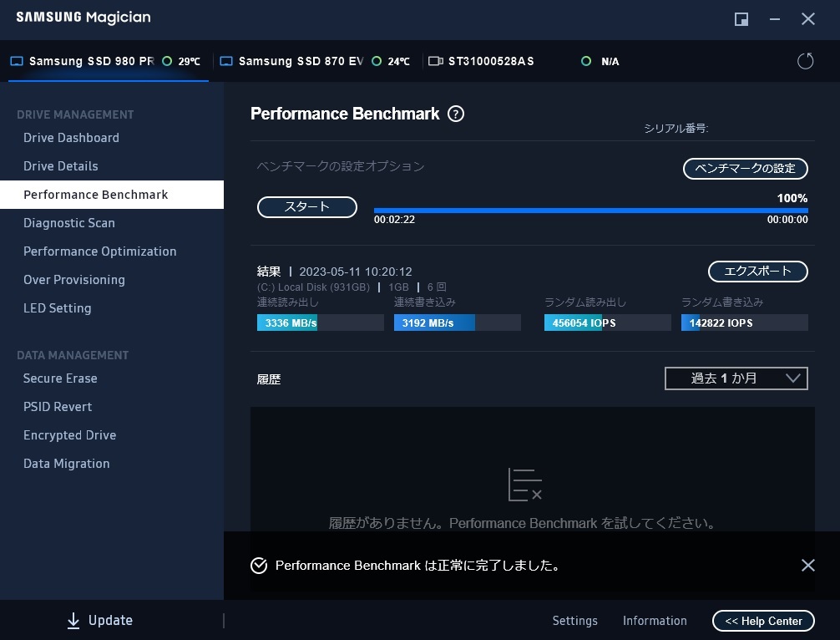Open Settings in the bottom bar
This screenshot has height=640, width=840.
(x=574, y=621)
